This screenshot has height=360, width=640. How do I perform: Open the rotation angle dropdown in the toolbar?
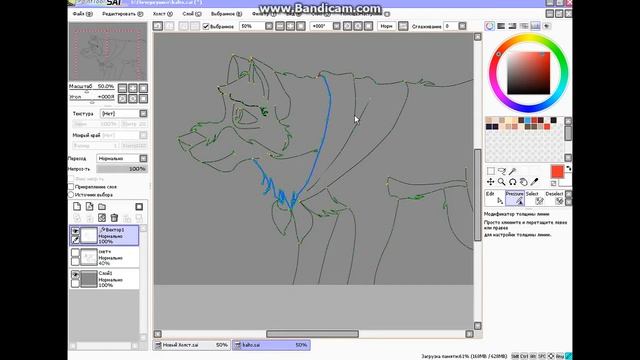click(x=336, y=26)
